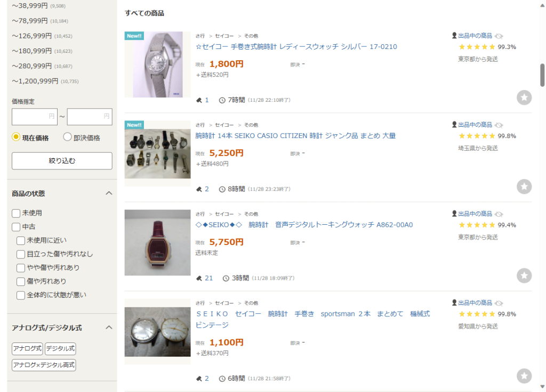Click the bid count icon on the talking watch listing
The width and height of the screenshot is (546, 392).
(199, 278)
